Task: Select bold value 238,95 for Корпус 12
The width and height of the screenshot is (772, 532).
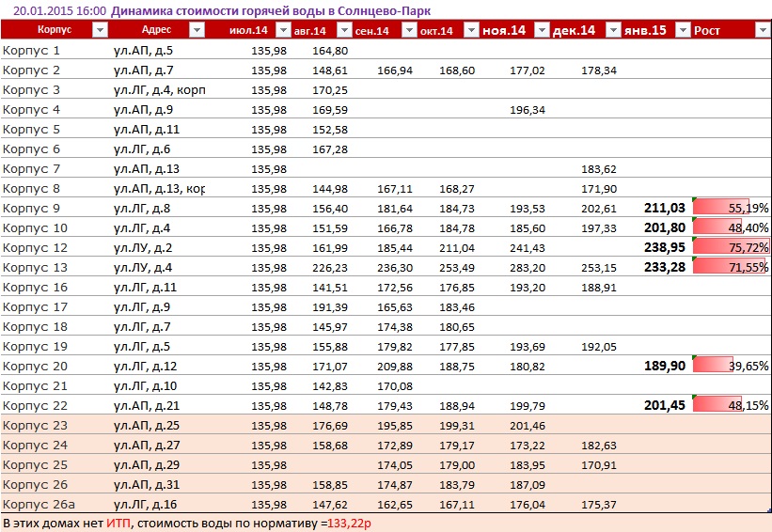Action: pos(665,247)
